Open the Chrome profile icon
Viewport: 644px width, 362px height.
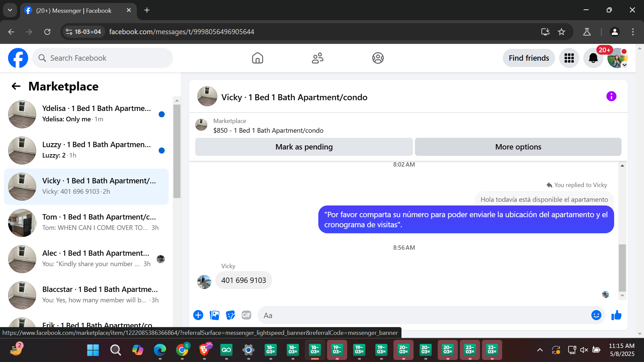coord(614,32)
